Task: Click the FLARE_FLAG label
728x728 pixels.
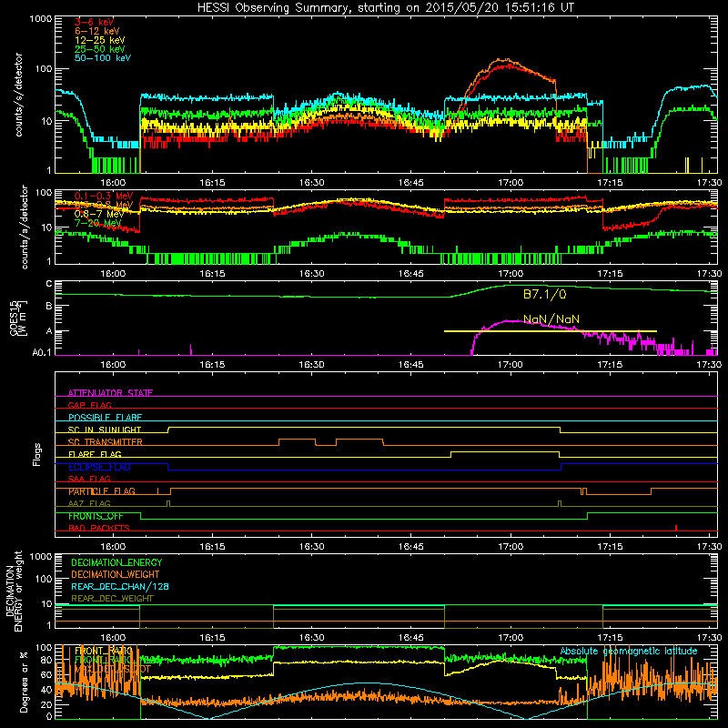Action: (95, 454)
